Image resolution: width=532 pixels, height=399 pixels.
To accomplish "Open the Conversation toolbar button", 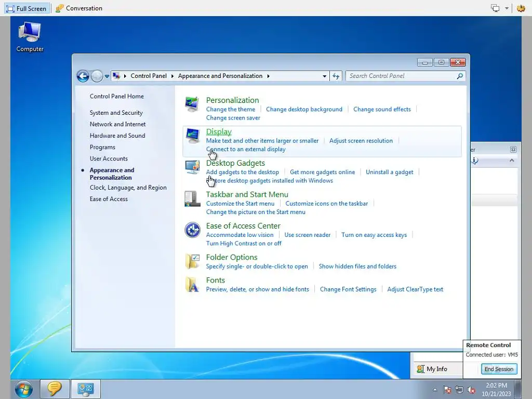I will pyautogui.click(x=79, y=8).
